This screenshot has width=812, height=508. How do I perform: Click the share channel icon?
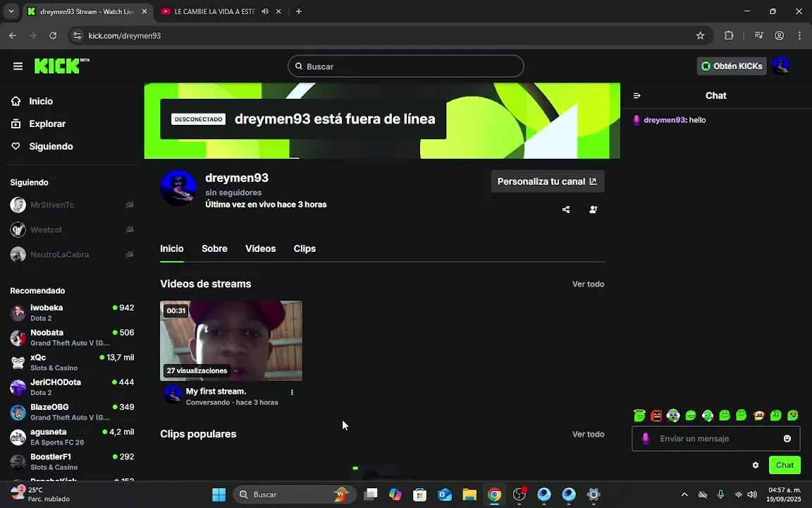pyautogui.click(x=566, y=210)
